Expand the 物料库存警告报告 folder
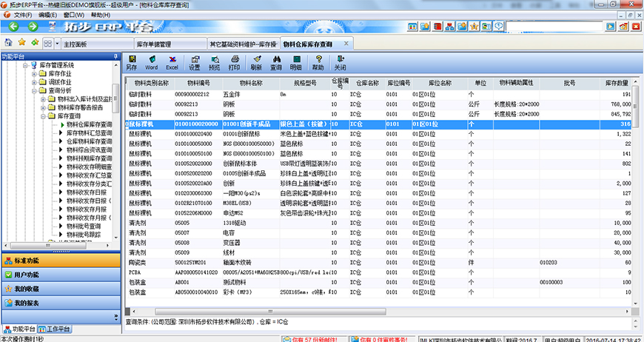 42,107
